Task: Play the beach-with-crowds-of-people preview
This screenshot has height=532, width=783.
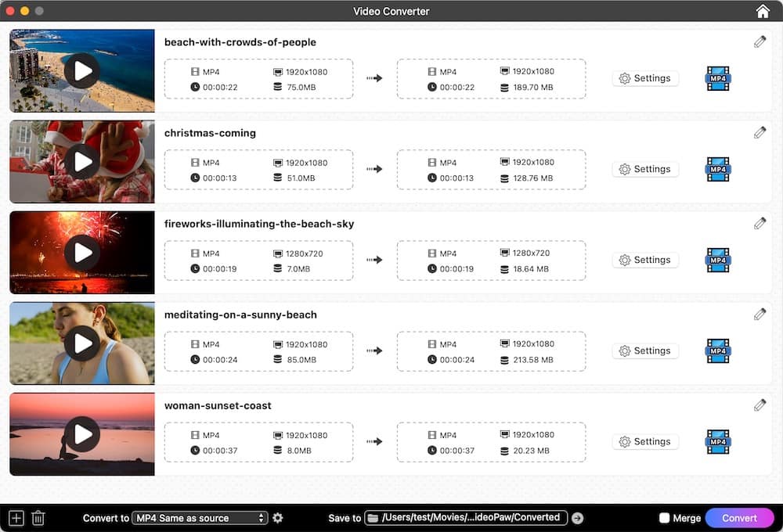Action: pos(81,70)
